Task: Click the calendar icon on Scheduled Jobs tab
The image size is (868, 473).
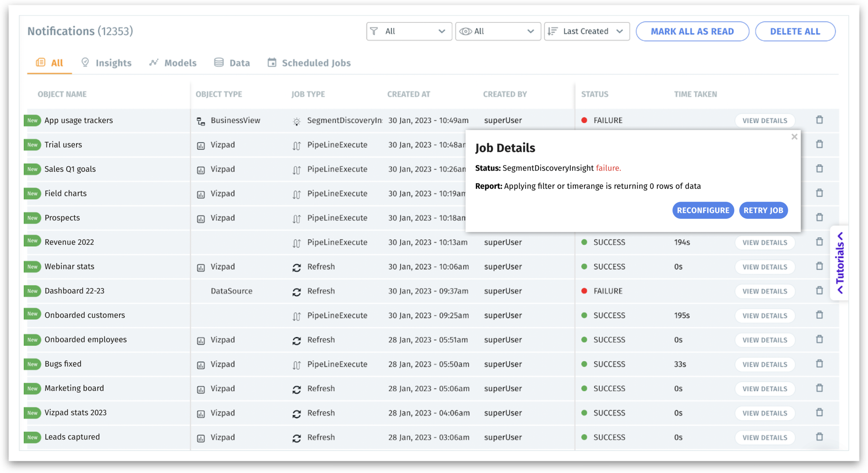Action: coord(272,62)
